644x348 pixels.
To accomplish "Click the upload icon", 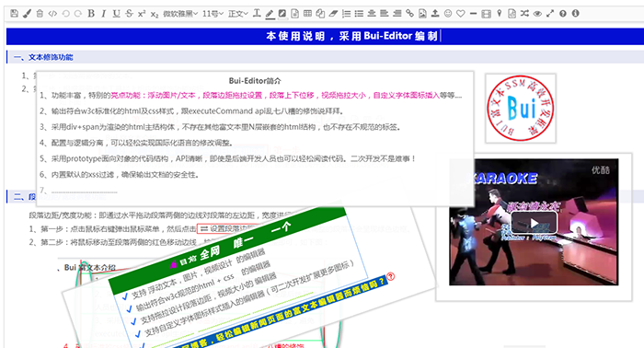I will click(x=435, y=14).
